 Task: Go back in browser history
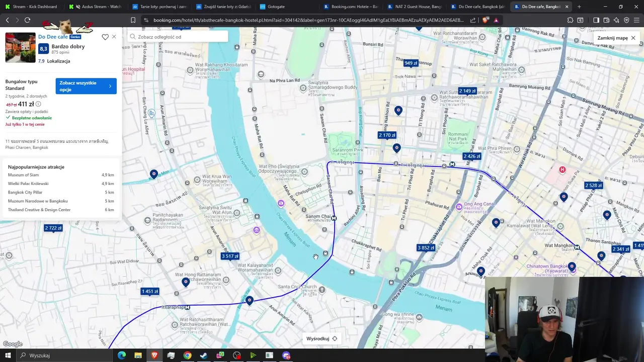coord(7,20)
